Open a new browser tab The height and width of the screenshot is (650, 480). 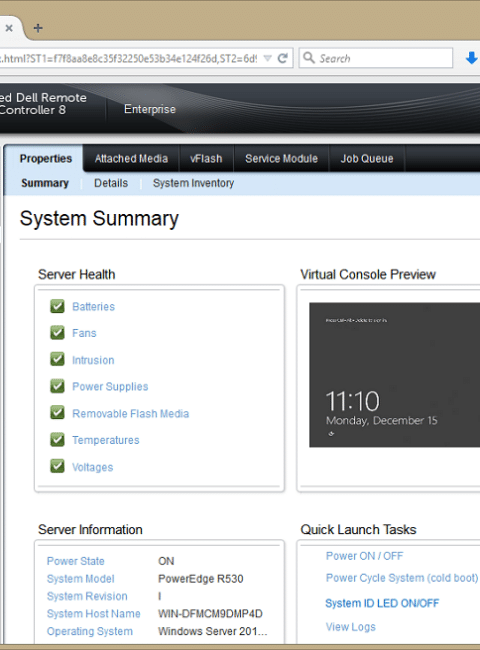pos(38,28)
